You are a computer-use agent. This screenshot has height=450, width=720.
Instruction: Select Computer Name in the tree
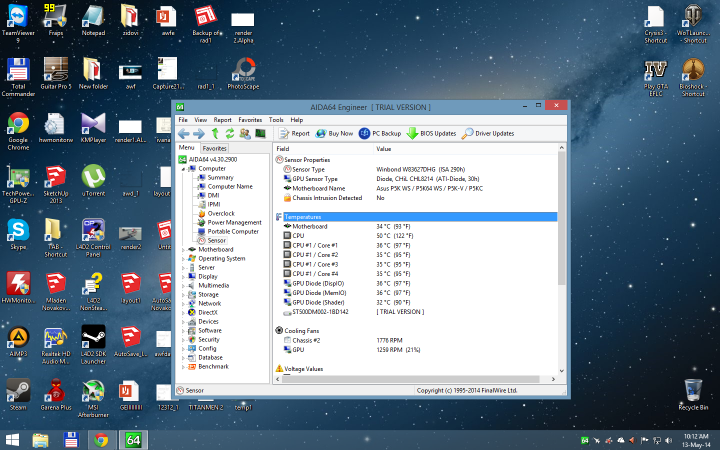(x=230, y=187)
